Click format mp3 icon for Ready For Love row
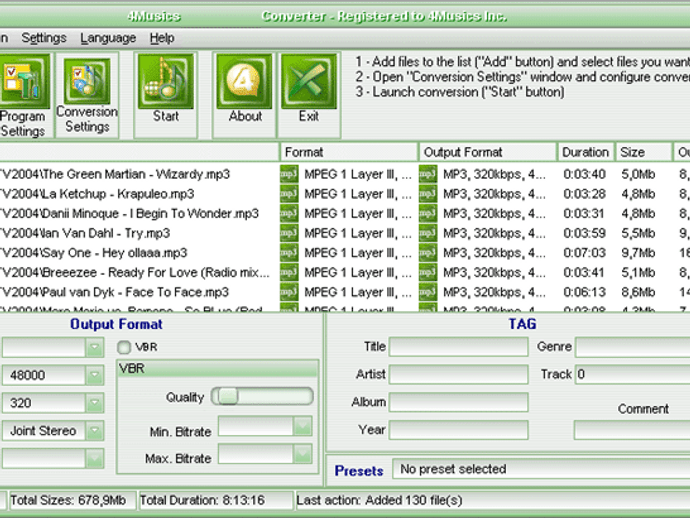Screen dimensions: 690x518 (x=289, y=272)
